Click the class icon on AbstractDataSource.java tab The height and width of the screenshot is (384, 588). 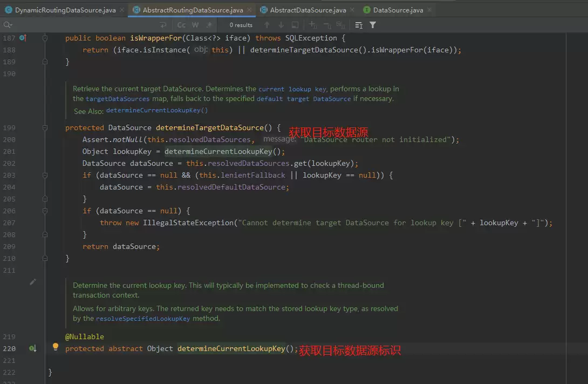click(x=264, y=10)
